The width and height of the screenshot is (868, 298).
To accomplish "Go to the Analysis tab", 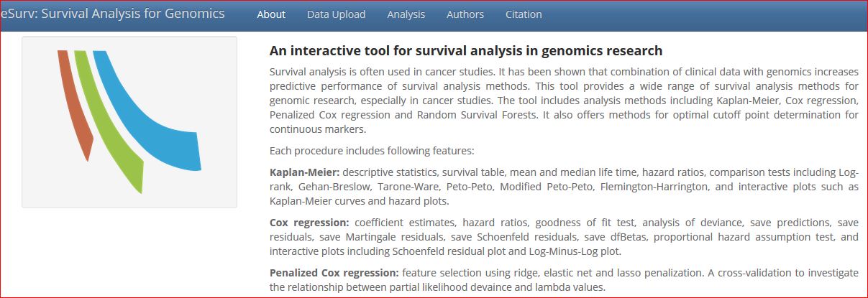I will click(406, 14).
